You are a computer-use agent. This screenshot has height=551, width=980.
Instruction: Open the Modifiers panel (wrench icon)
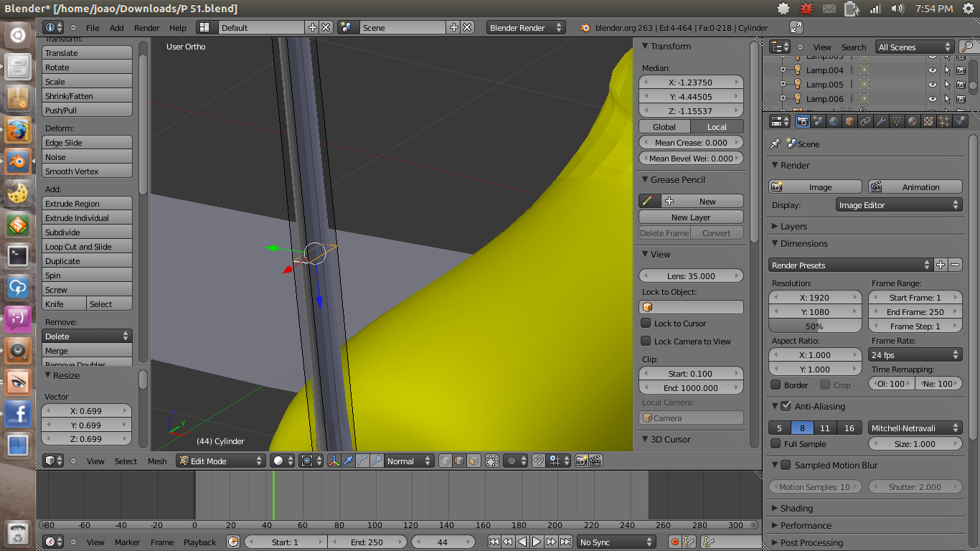882,121
